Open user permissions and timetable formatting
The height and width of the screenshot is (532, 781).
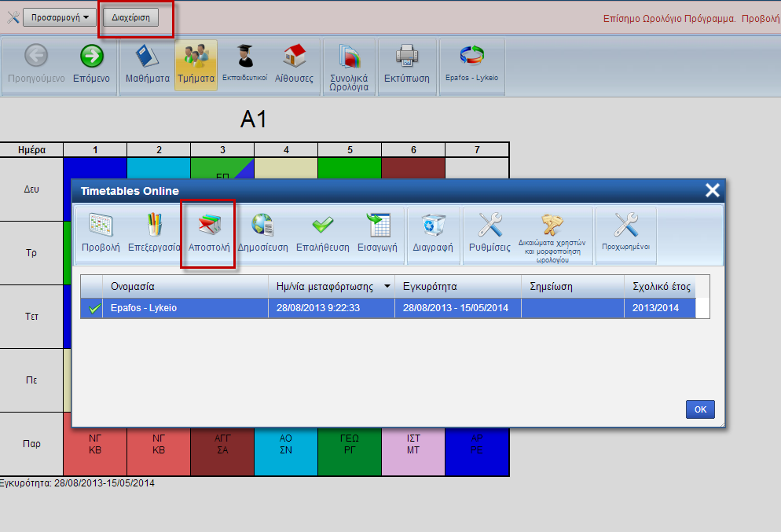(552, 234)
